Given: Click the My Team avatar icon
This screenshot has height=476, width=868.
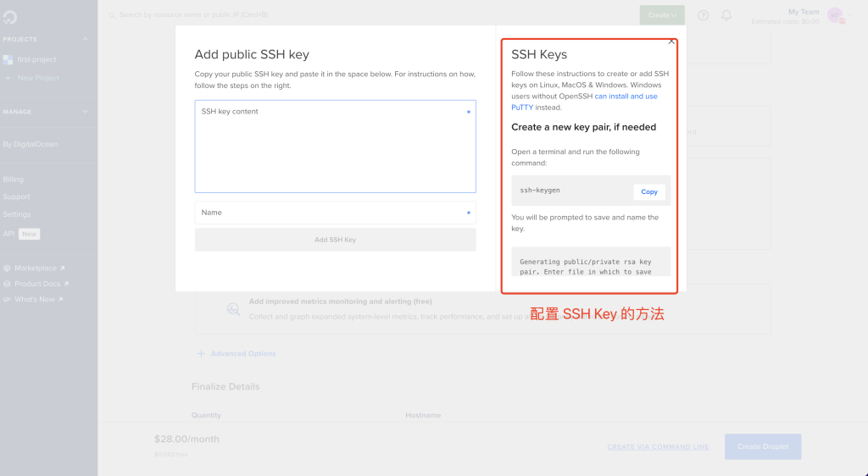Looking at the screenshot, I should click(835, 16).
